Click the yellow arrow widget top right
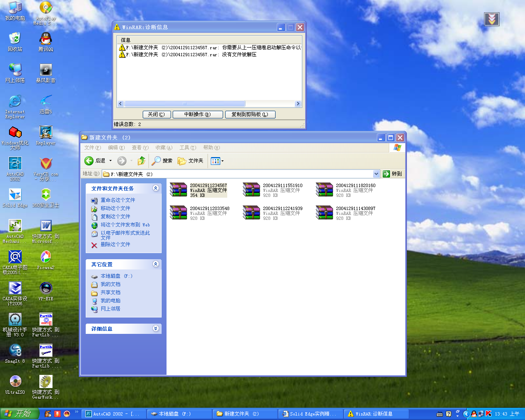 (492, 19)
